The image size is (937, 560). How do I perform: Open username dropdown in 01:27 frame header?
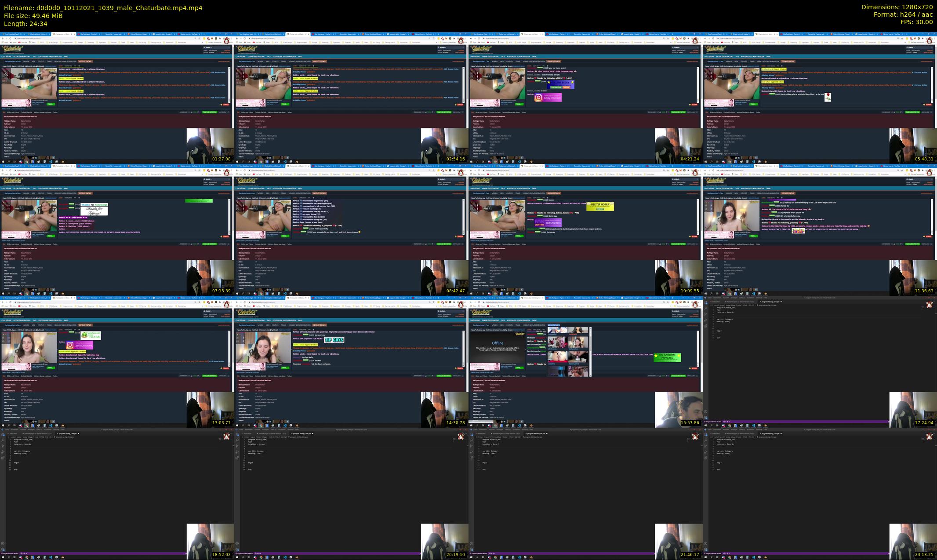tap(208, 47)
